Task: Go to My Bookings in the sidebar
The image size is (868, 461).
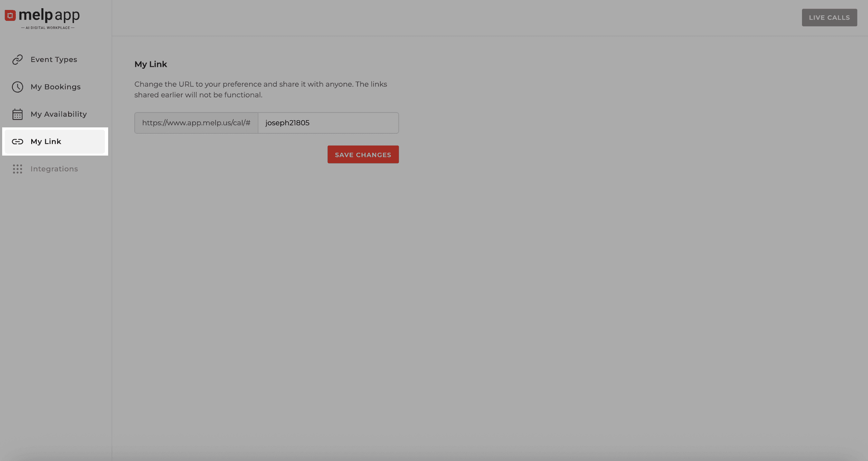Action: tap(56, 87)
